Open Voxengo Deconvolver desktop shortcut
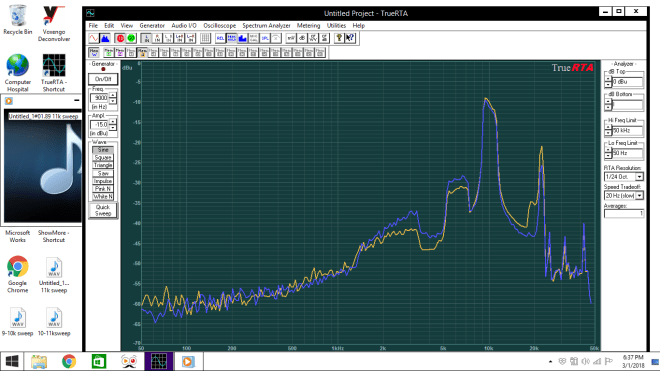This screenshot has height=371, width=660. (54, 24)
